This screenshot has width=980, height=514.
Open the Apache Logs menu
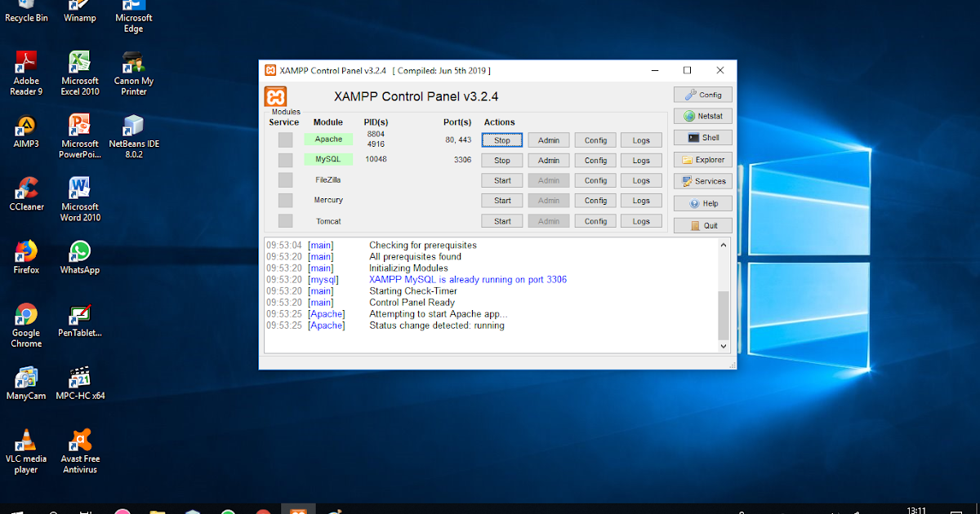tap(641, 140)
